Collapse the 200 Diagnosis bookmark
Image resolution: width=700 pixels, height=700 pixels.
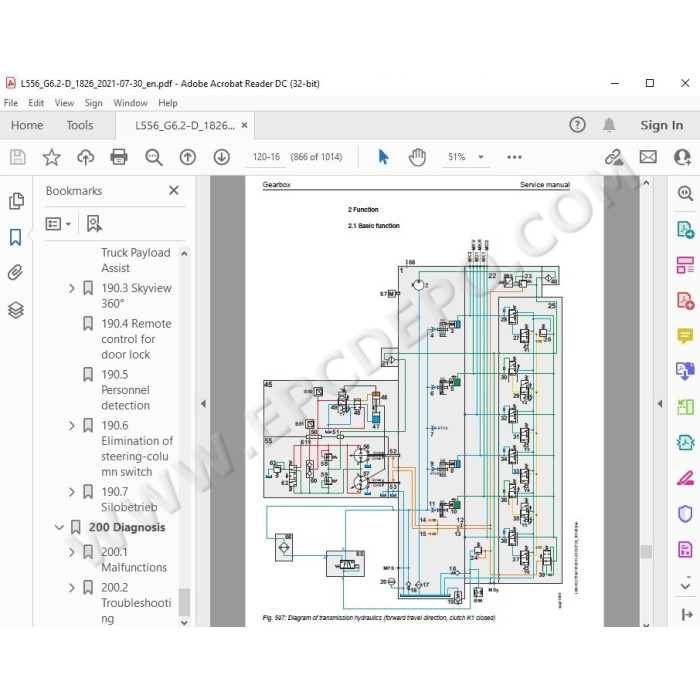click(x=59, y=527)
